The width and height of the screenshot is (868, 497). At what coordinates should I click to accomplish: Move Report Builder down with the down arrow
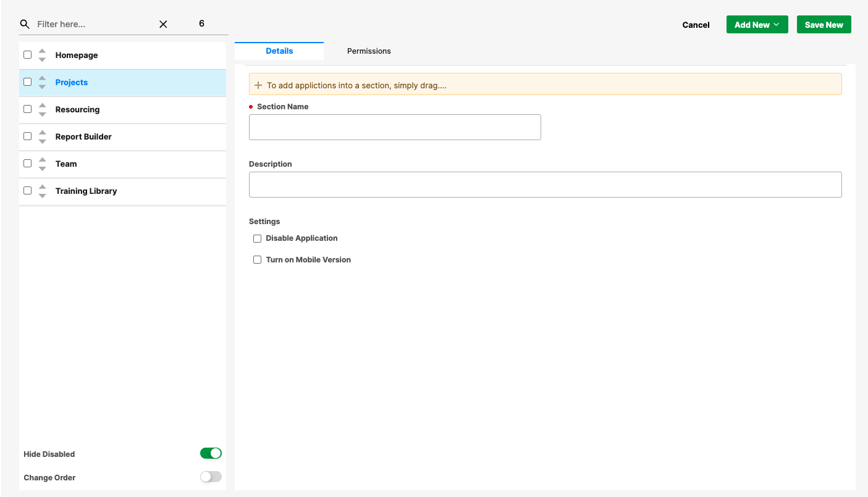coord(42,141)
